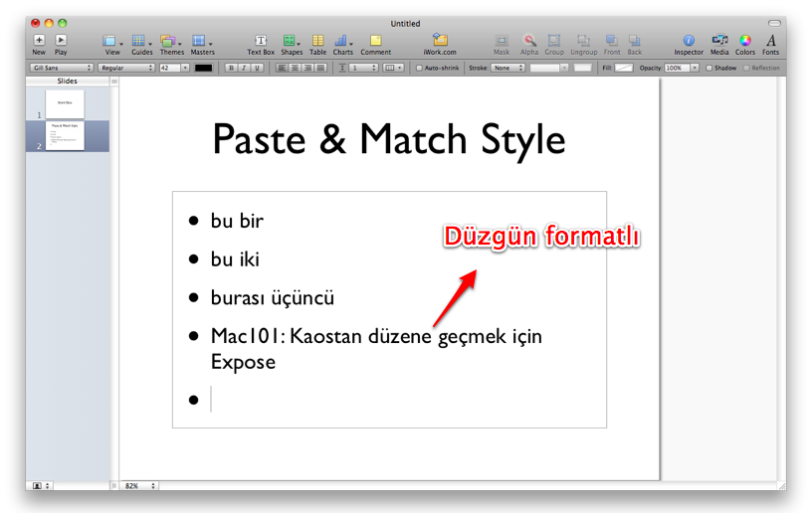Open the Gill Sans font family dropdown
The width and height of the screenshot is (812, 513).
[62, 68]
